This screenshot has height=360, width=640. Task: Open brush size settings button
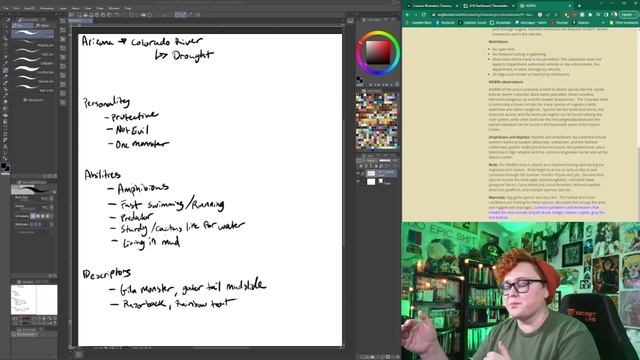coord(51,198)
